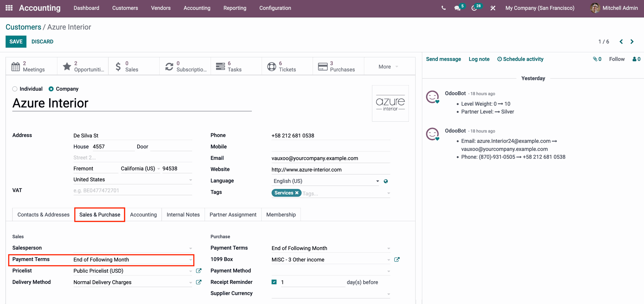This screenshot has height=304, width=644.
Task: Click Log note in chatter
Action: click(479, 59)
